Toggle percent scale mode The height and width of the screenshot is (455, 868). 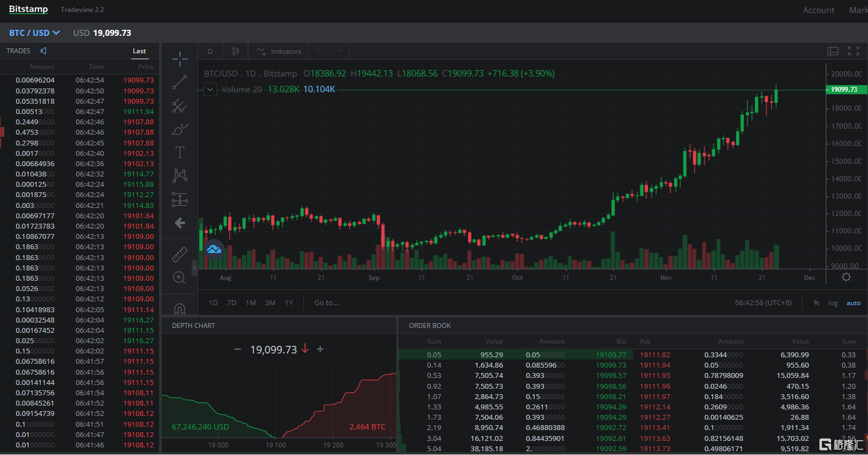click(816, 303)
